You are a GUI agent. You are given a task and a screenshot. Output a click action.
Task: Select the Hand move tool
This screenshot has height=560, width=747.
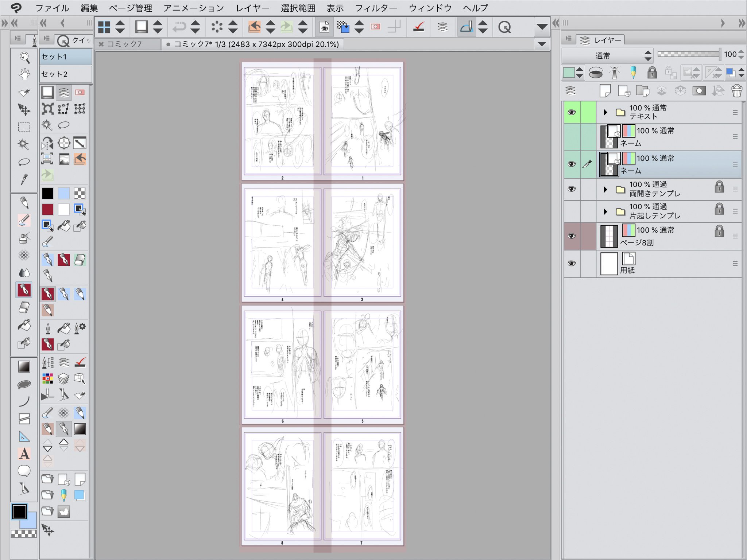[x=24, y=74]
